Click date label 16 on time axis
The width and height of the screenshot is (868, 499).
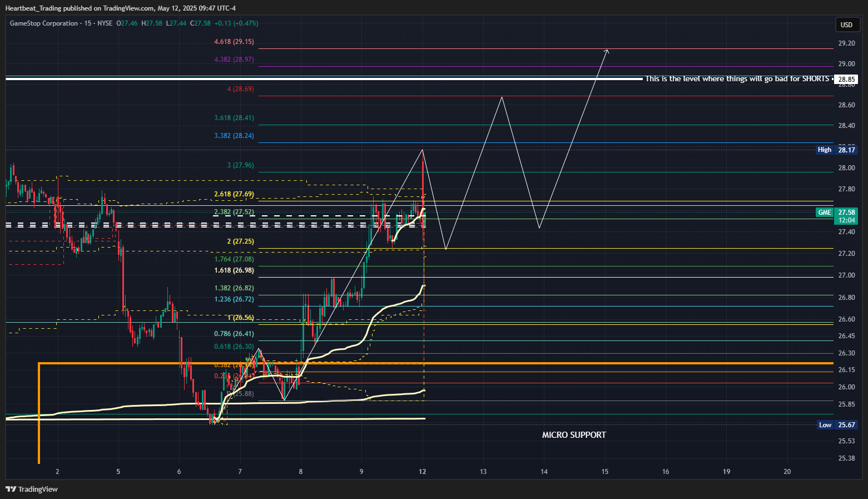pos(666,472)
